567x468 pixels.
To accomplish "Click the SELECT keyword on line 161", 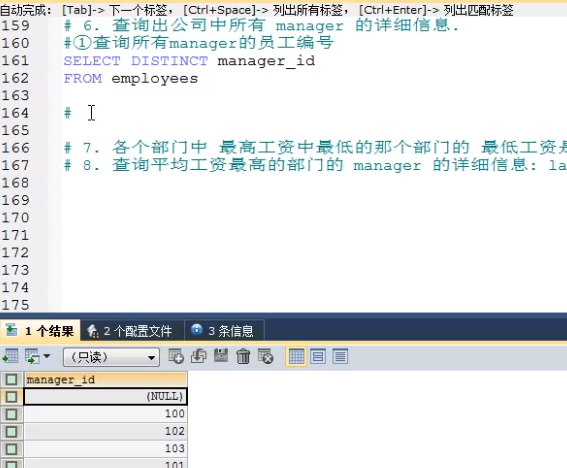I will coord(92,61).
